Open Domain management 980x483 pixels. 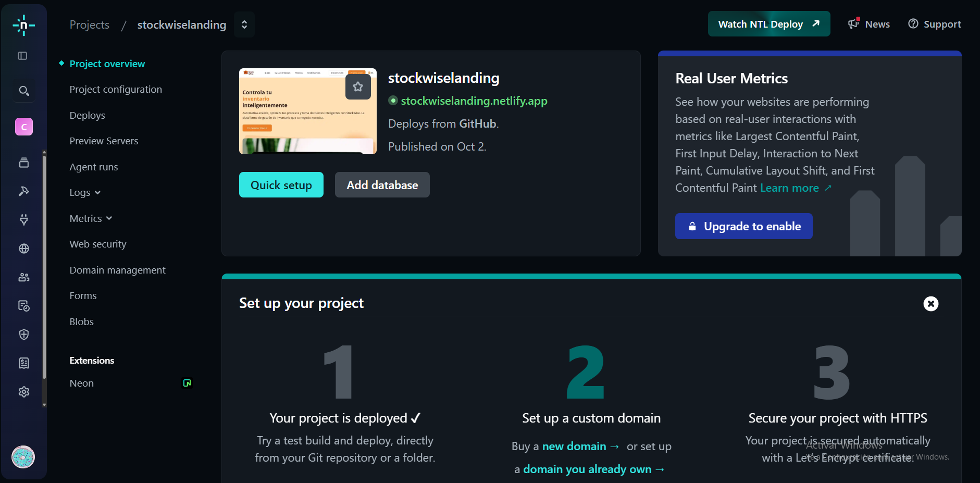tap(118, 270)
